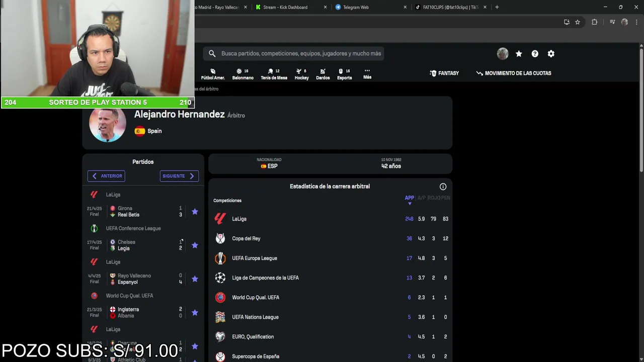Bookmark this page with the star icon
Image resolution: width=644 pixels, height=362 pixels.
coord(578,22)
